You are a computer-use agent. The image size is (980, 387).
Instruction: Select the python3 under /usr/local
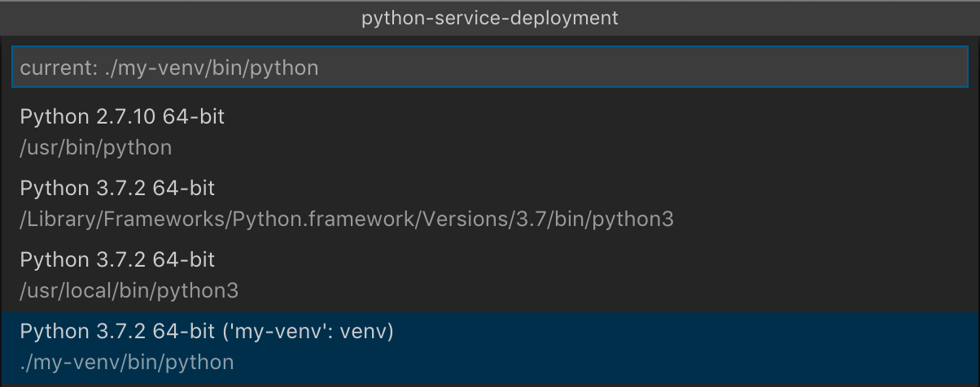490,276
